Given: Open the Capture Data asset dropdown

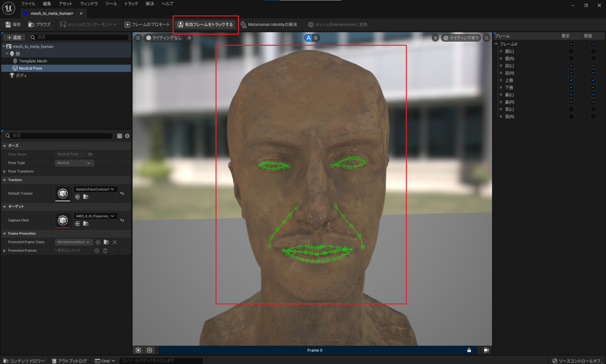Looking at the screenshot, I should coord(95,216).
